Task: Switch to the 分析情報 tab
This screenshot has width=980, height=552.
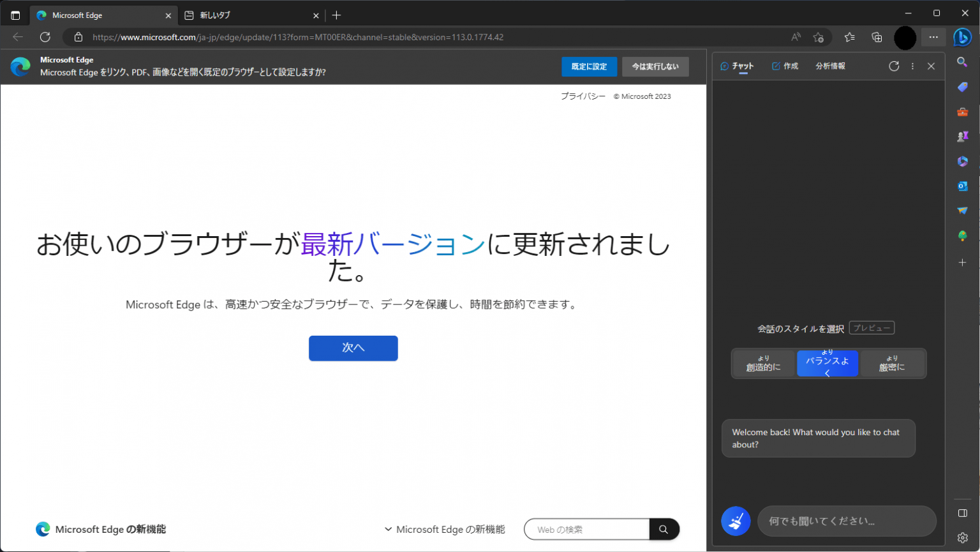Action: pyautogui.click(x=830, y=66)
